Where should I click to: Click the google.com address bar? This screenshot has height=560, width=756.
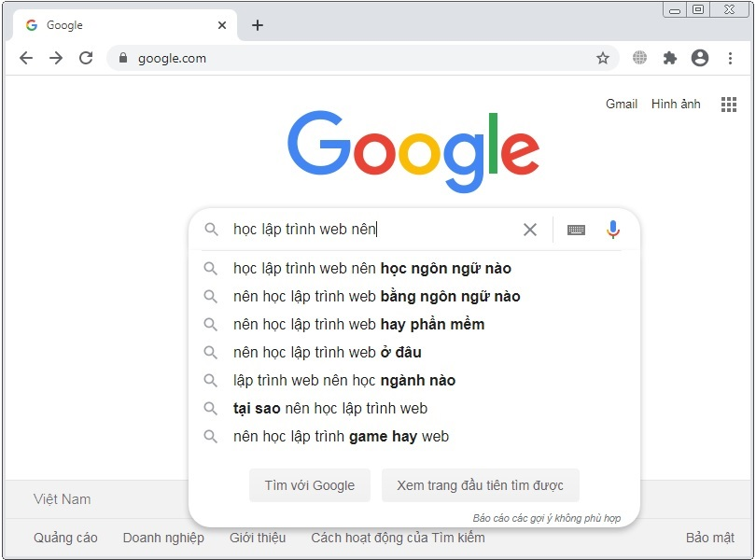coord(355,58)
